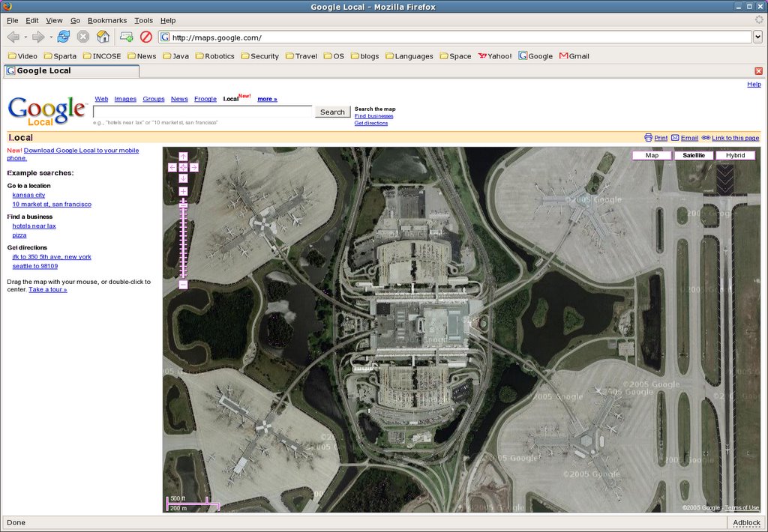
Task: Click the URL address field
Action: tap(455, 37)
